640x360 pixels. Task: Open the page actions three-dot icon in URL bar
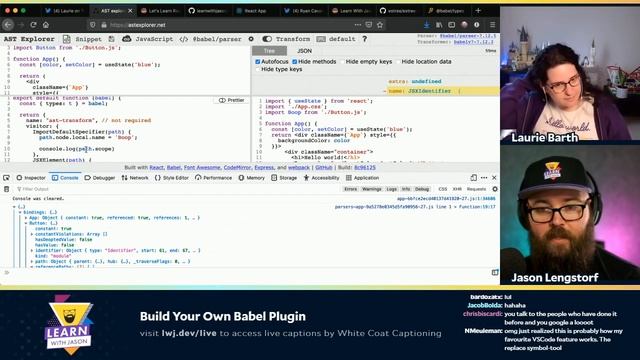pyautogui.click(x=358, y=25)
